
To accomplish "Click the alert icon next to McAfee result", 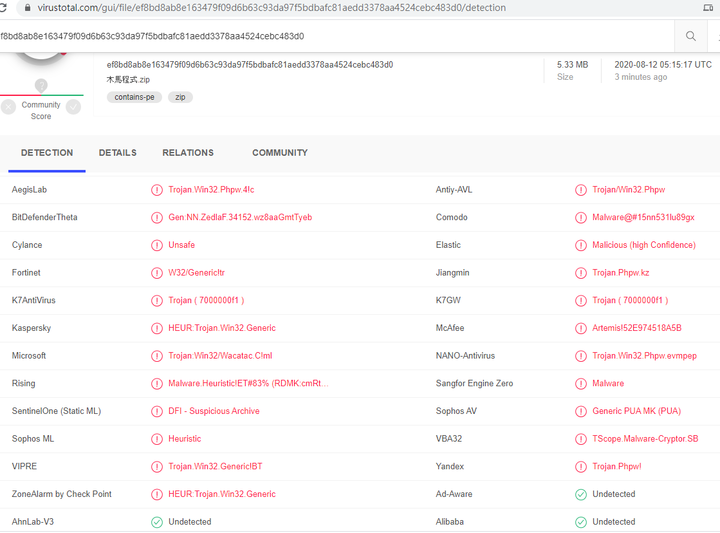I will [581, 328].
